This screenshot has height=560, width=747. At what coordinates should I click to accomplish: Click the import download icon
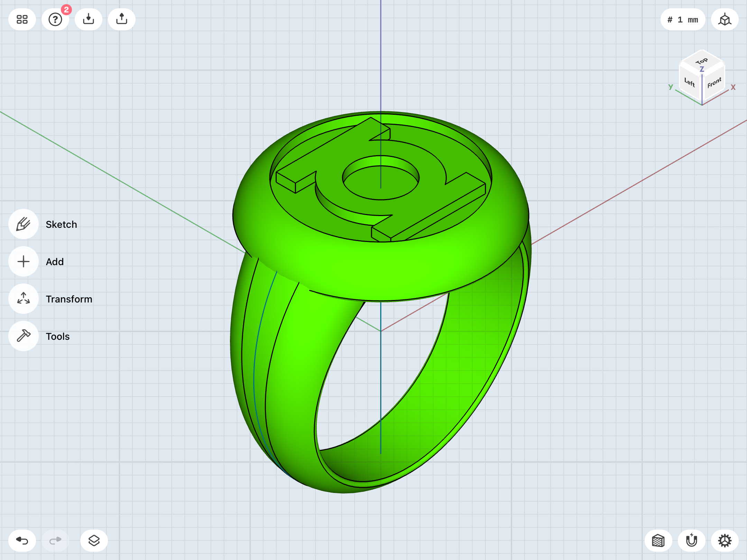[89, 19]
